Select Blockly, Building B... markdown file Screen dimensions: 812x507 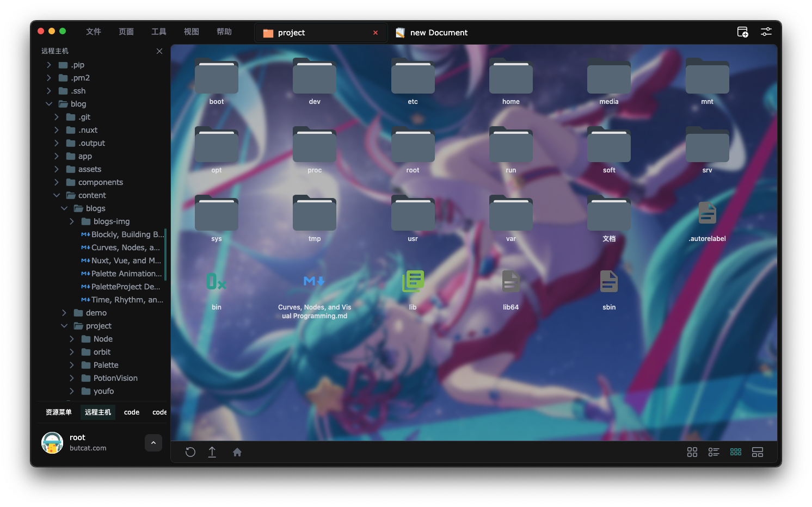(x=122, y=234)
